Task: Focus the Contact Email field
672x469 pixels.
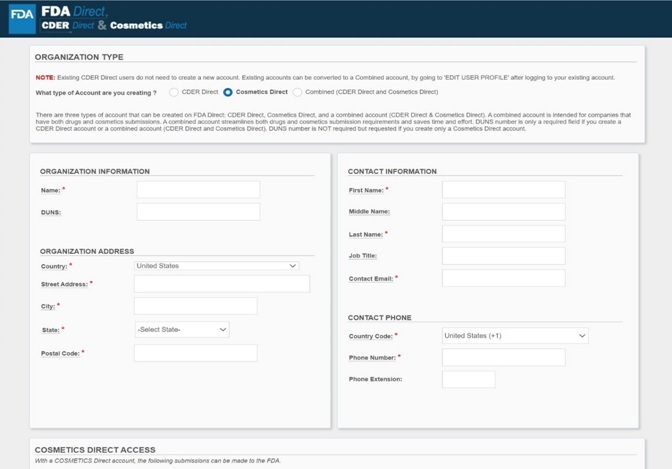Action: pyautogui.click(x=503, y=278)
